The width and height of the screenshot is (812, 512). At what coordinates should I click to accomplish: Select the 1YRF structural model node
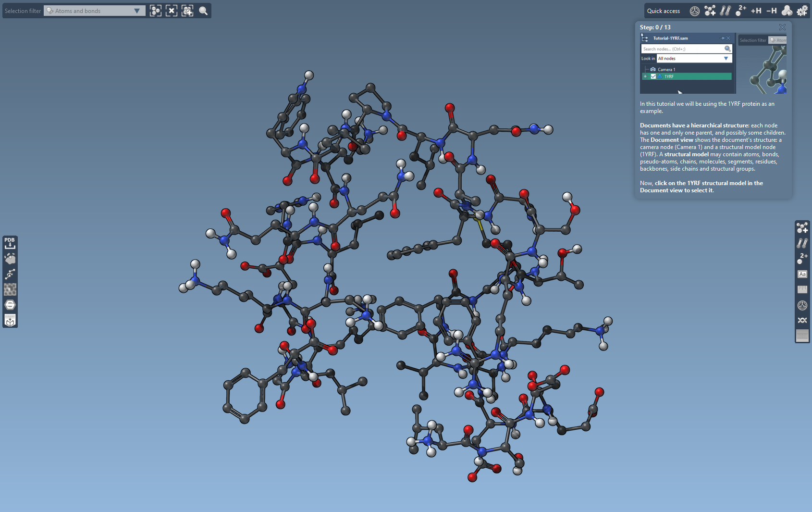(669, 76)
